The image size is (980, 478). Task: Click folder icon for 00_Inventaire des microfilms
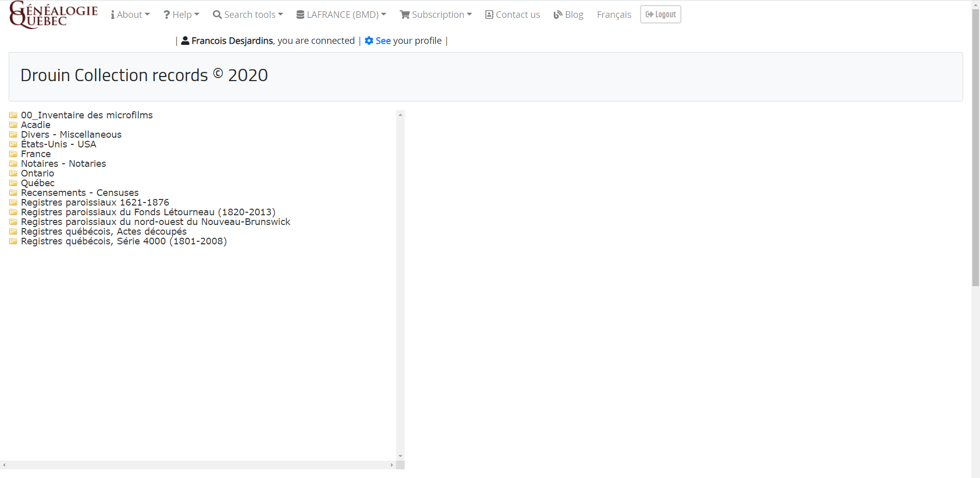[13, 115]
